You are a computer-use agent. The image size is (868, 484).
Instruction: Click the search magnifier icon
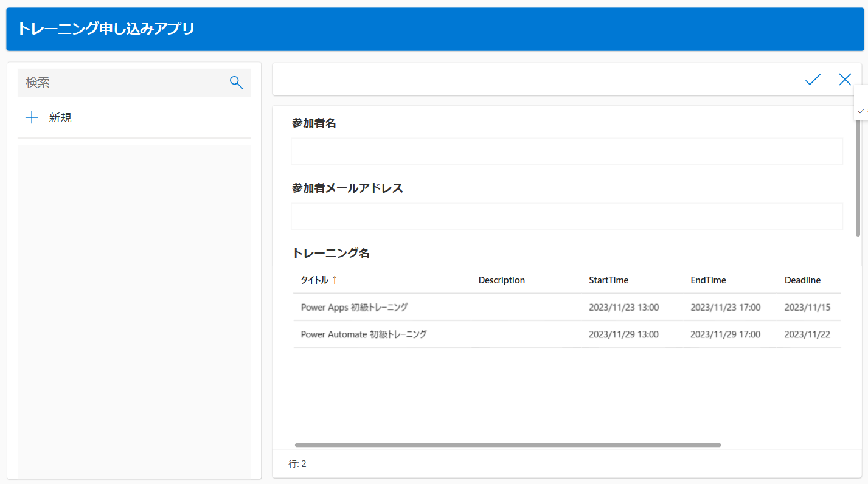(237, 83)
